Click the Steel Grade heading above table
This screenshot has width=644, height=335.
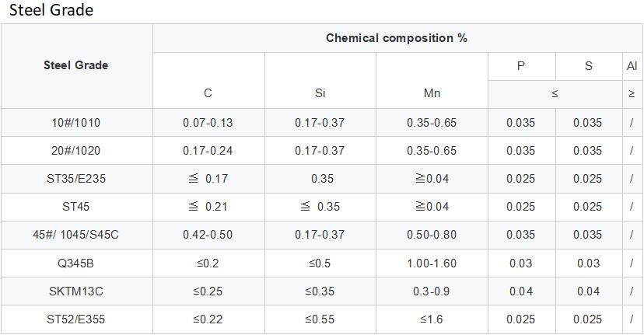click(x=51, y=10)
